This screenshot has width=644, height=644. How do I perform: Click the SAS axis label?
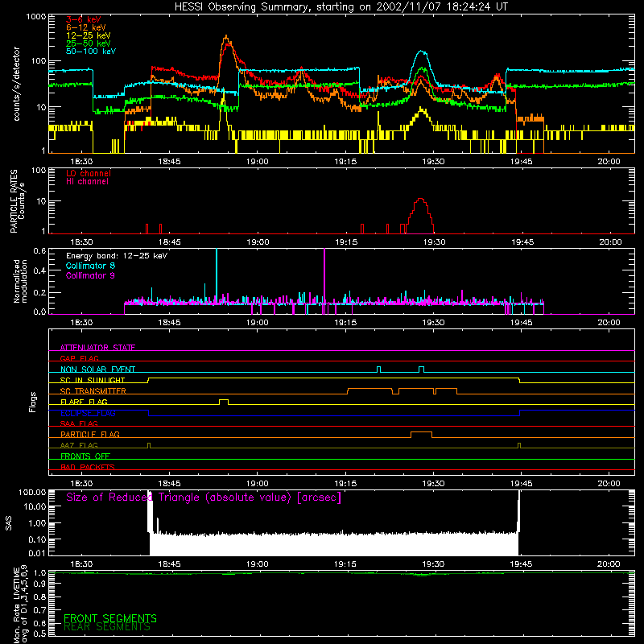pos(8,522)
